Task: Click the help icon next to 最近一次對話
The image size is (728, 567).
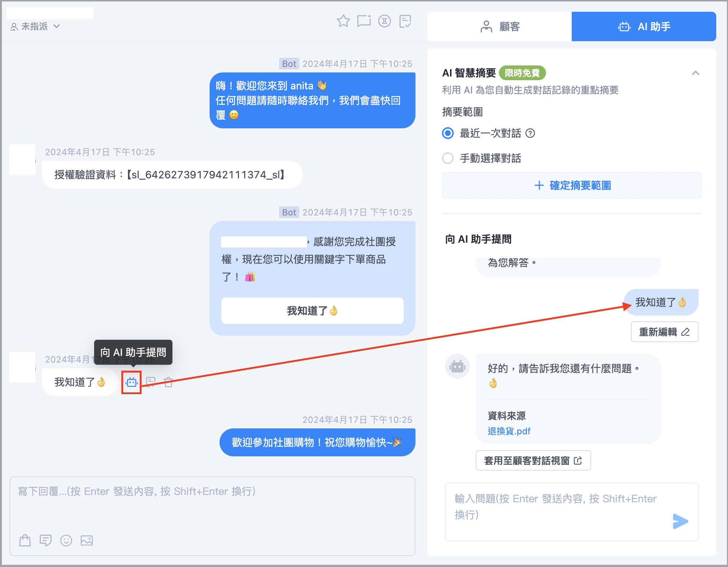Action: tap(530, 133)
